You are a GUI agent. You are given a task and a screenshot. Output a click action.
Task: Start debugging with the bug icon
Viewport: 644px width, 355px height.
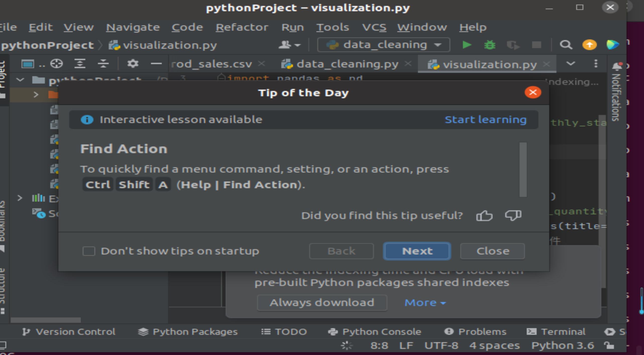pos(489,45)
